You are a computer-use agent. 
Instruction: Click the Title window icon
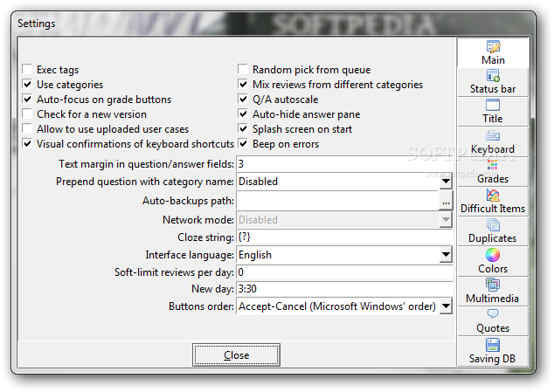click(493, 106)
